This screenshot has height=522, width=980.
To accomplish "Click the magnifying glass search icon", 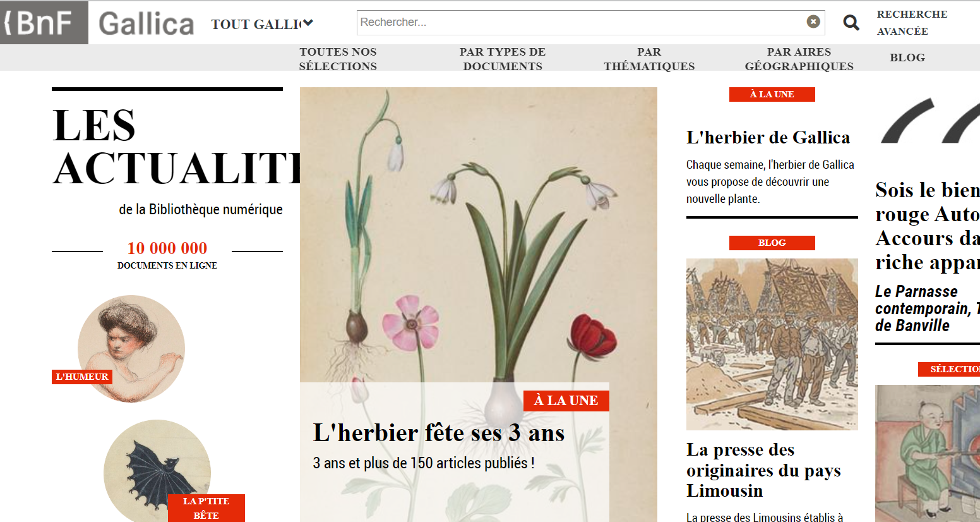I will pyautogui.click(x=851, y=23).
